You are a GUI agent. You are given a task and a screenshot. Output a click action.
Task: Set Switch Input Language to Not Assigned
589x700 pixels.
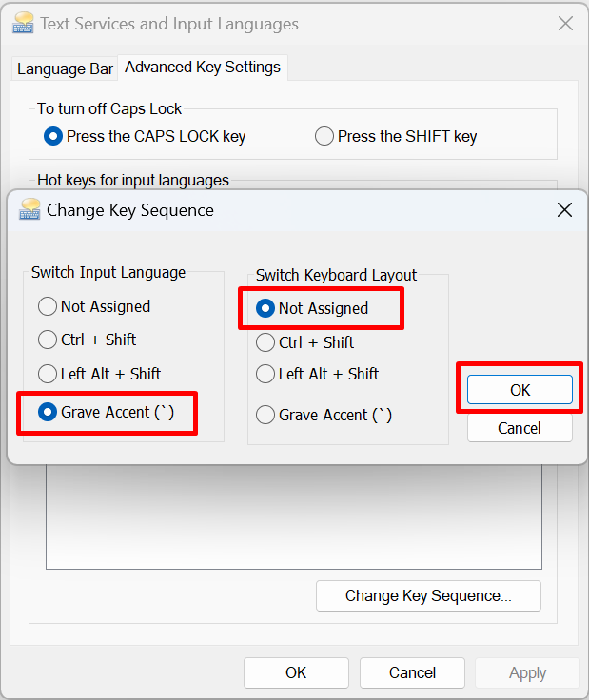(x=48, y=306)
